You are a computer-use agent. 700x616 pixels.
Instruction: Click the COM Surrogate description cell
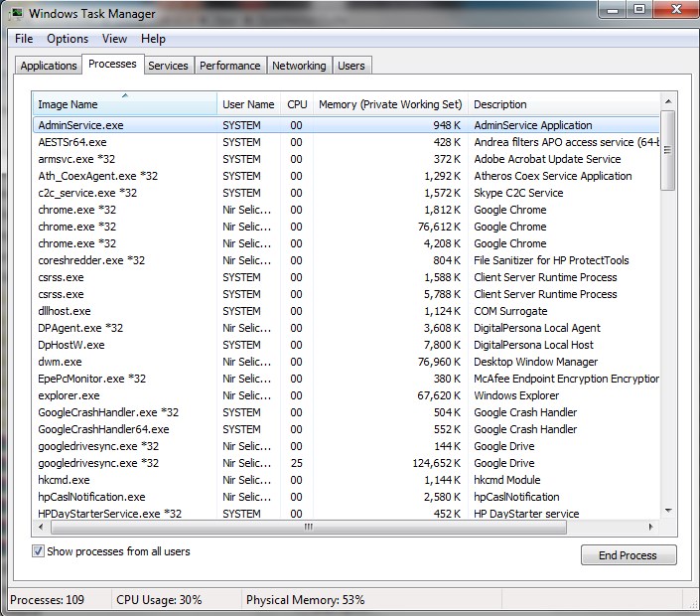click(510, 311)
